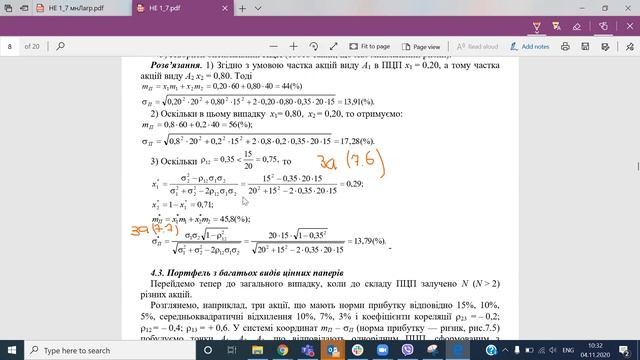Open the network status icon
The image size is (640, 360).
[x=541, y=350]
